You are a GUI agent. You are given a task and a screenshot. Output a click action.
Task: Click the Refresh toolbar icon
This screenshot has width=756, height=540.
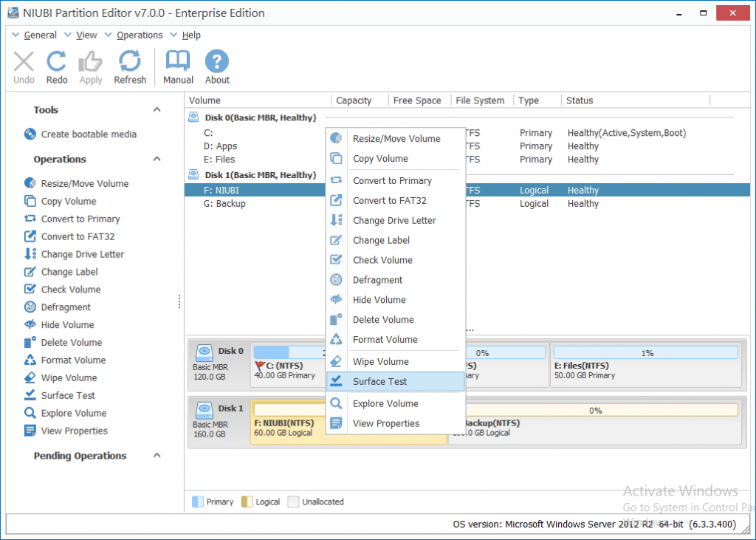pyautogui.click(x=130, y=66)
